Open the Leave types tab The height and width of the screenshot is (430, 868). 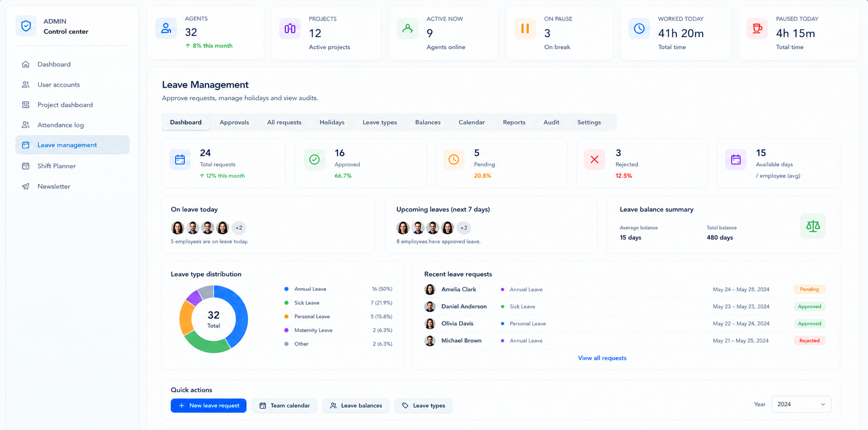(x=380, y=122)
